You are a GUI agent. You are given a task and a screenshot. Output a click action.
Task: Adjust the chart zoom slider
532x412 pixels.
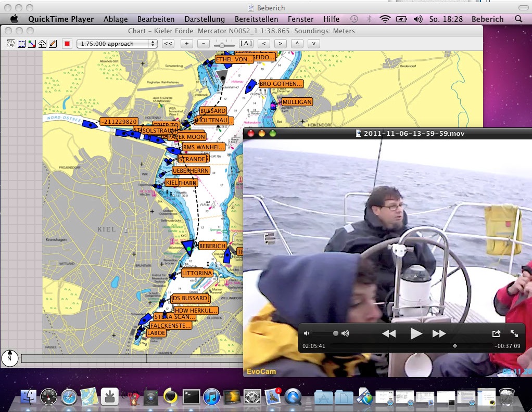click(222, 44)
